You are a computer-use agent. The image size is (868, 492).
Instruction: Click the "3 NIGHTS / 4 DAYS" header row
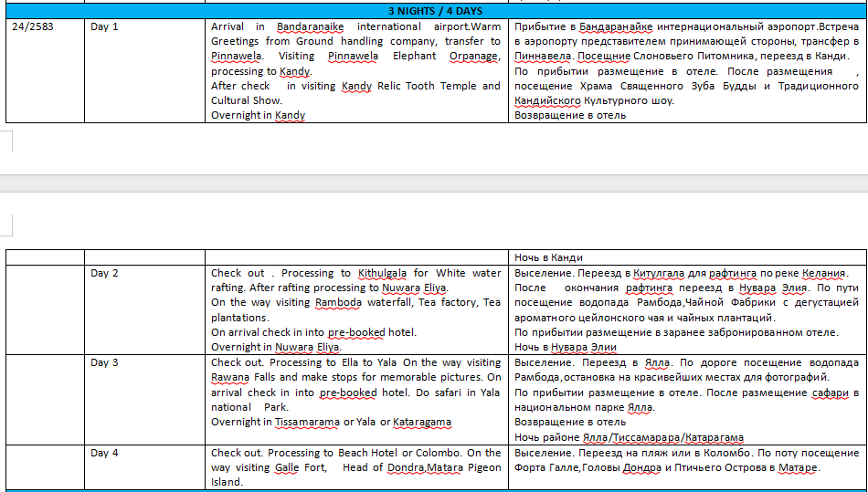435,11
